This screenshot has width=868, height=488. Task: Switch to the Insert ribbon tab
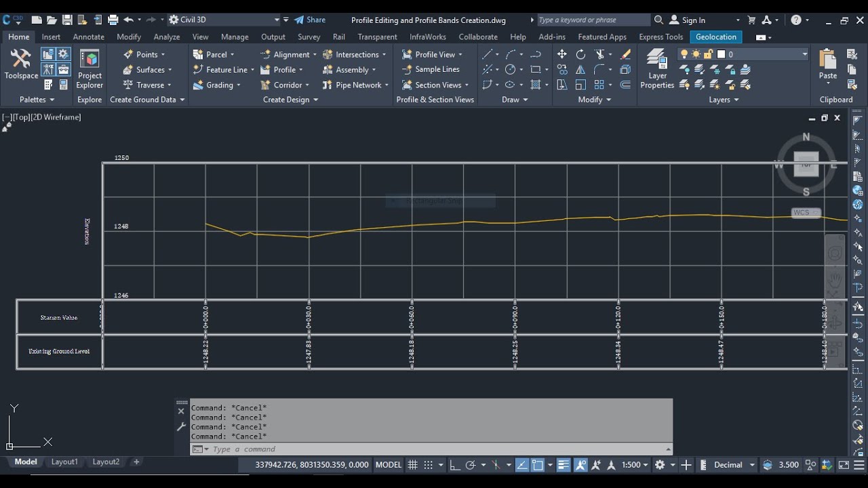tap(51, 37)
